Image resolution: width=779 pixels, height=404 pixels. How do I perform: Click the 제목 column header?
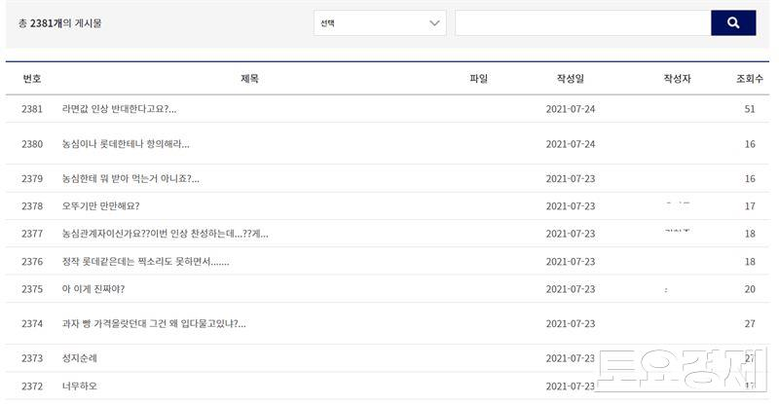click(249, 79)
